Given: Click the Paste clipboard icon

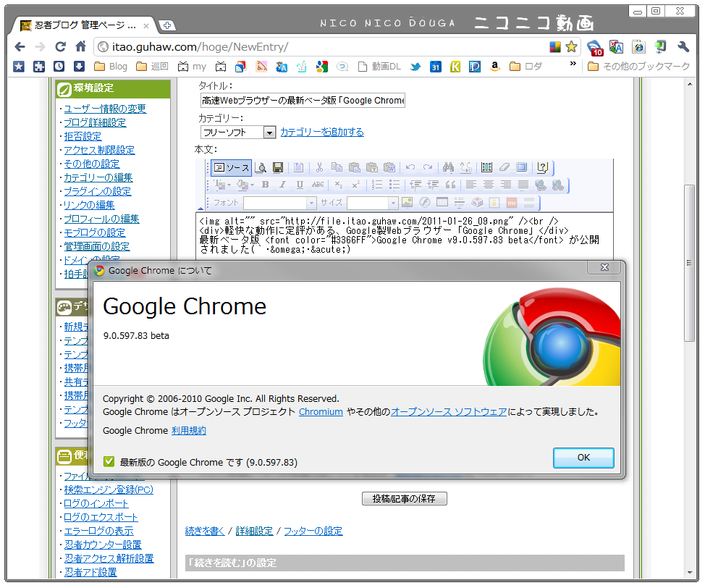Looking at the screenshot, I should point(354,168).
